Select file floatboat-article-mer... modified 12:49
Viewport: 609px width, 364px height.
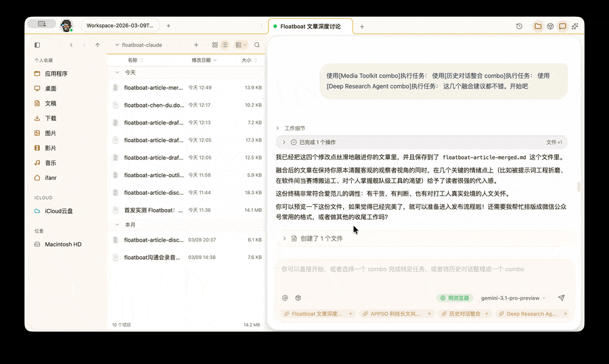(x=187, y=88)
